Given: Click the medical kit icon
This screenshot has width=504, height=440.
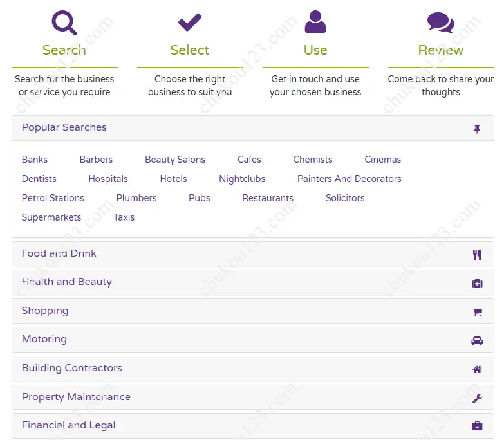Looking at the screenshot, I should coord(477,283).
